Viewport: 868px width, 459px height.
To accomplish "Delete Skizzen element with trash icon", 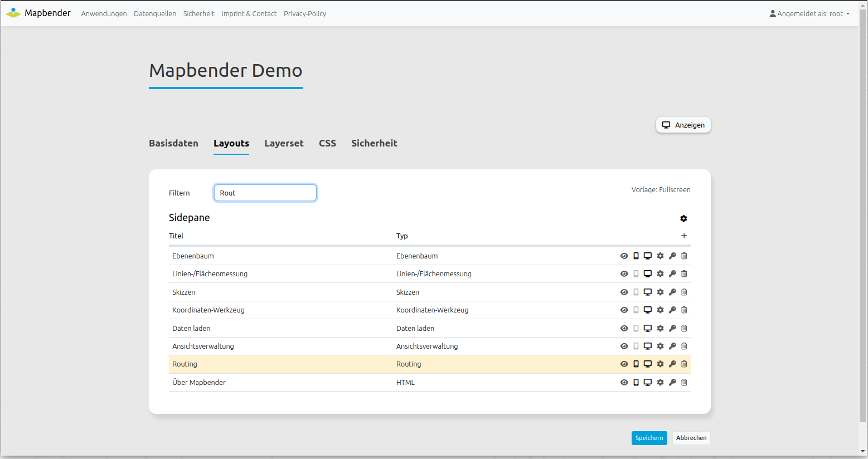I will point(684,292).
